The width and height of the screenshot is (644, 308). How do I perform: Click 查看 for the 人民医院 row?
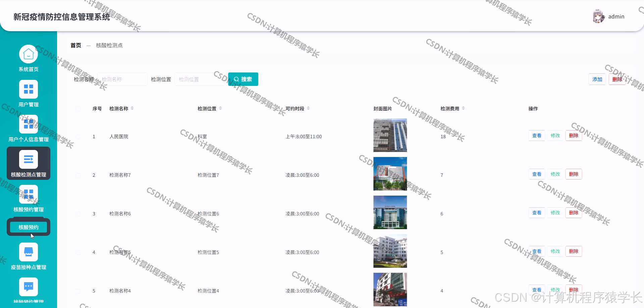537,136
